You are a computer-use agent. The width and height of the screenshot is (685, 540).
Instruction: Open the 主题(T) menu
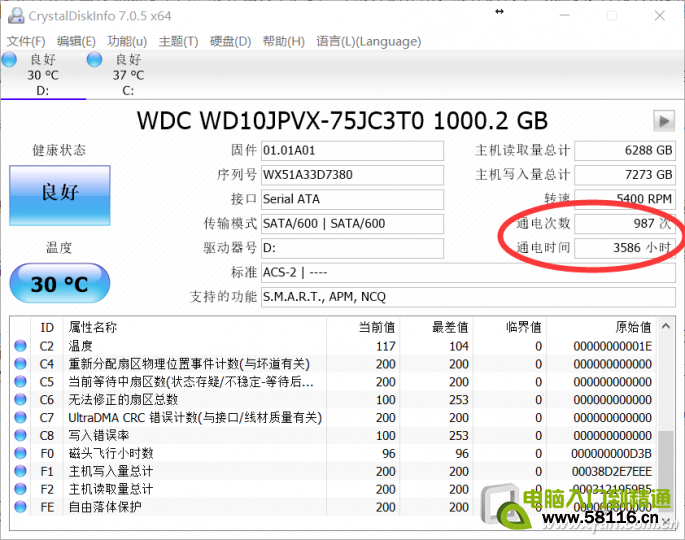(x=178, y=42)
